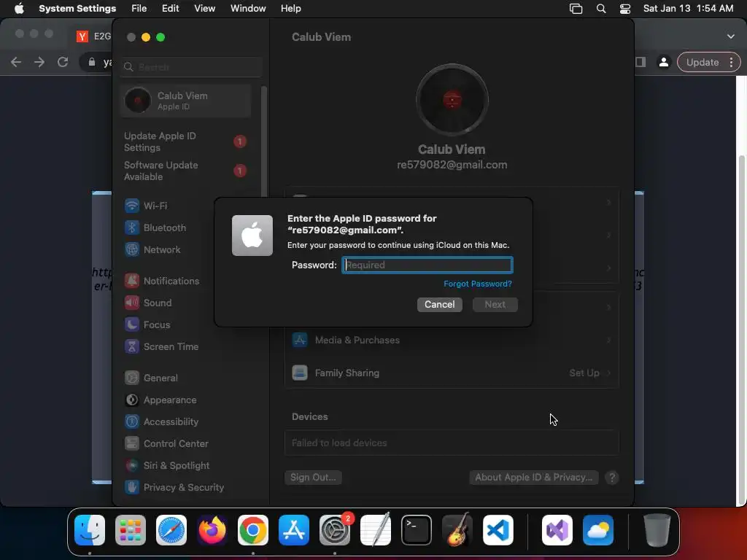Click the Spotlight search icon in menu bar
Screen dimensions: 747x560
coord(601,9)
